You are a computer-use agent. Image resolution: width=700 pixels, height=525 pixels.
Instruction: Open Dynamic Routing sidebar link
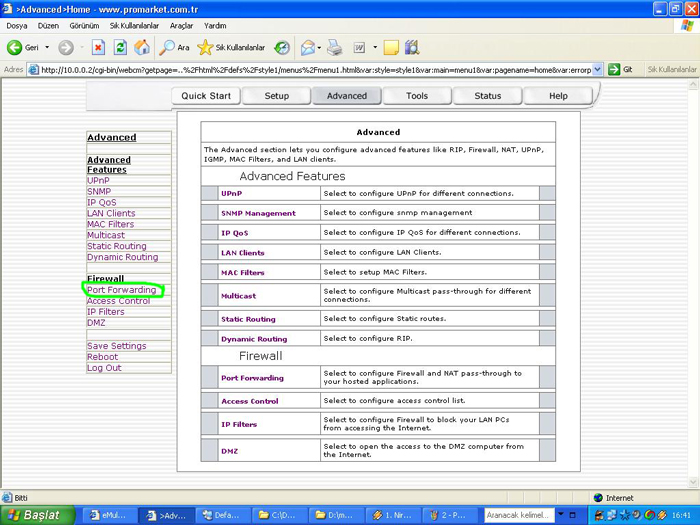(x=123, y=257)
